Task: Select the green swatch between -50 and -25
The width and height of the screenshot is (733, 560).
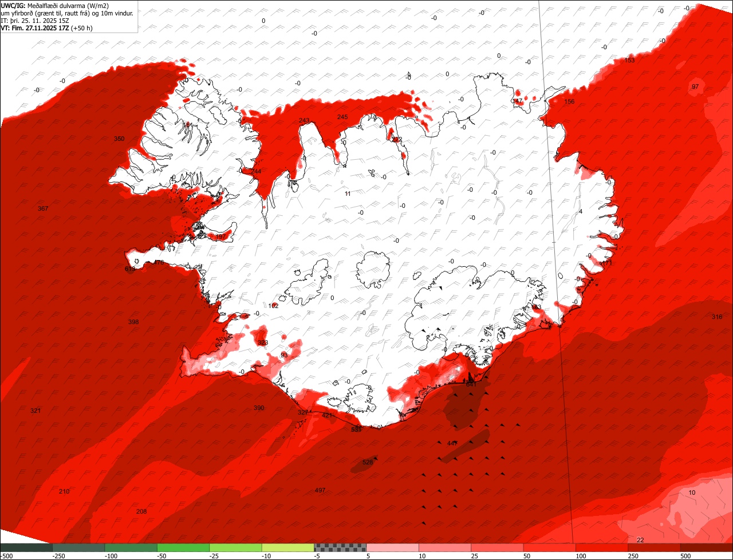Action: tap(183, 547)
